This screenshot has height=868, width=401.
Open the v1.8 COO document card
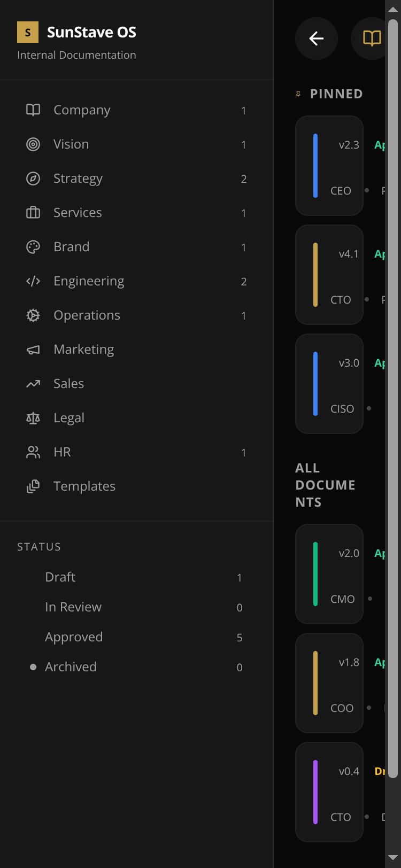329,683
